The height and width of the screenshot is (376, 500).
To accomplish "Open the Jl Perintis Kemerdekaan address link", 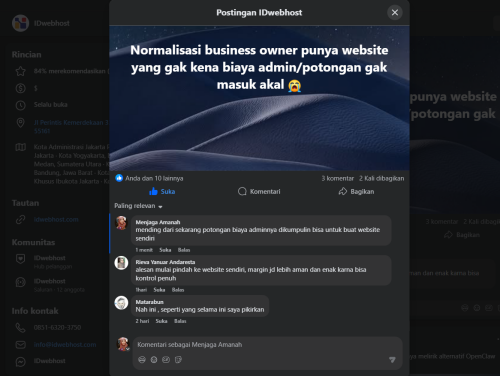I will click(x=71, y=127).
